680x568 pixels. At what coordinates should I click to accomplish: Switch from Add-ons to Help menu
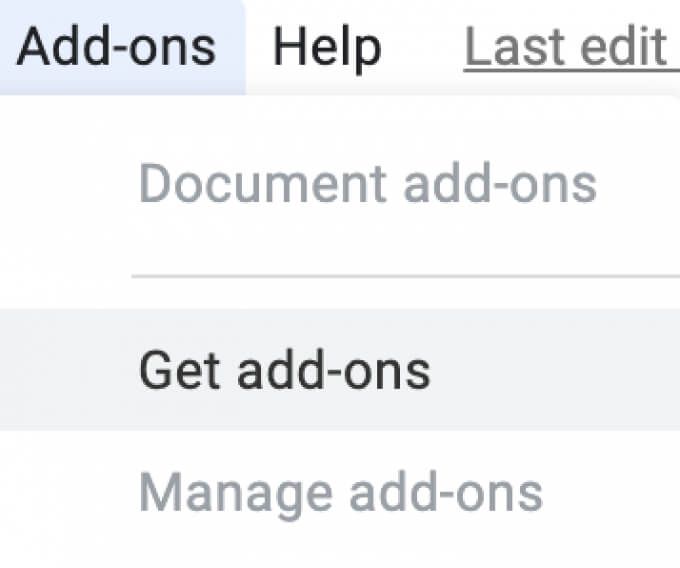(327, 47)
